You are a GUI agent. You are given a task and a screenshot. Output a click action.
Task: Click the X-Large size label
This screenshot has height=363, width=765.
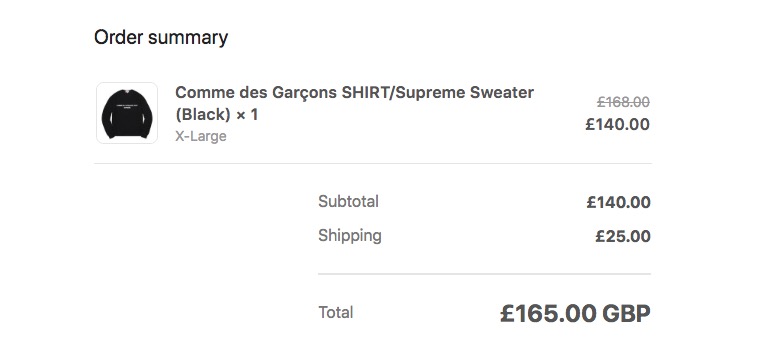(x=201, y=136)
